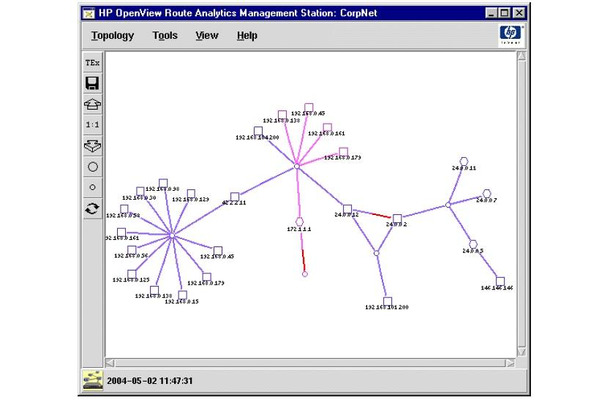This screenshot has width=610, height=400.
Task: Refresh the topology map with circular arrows
Action: coord(92,209)
